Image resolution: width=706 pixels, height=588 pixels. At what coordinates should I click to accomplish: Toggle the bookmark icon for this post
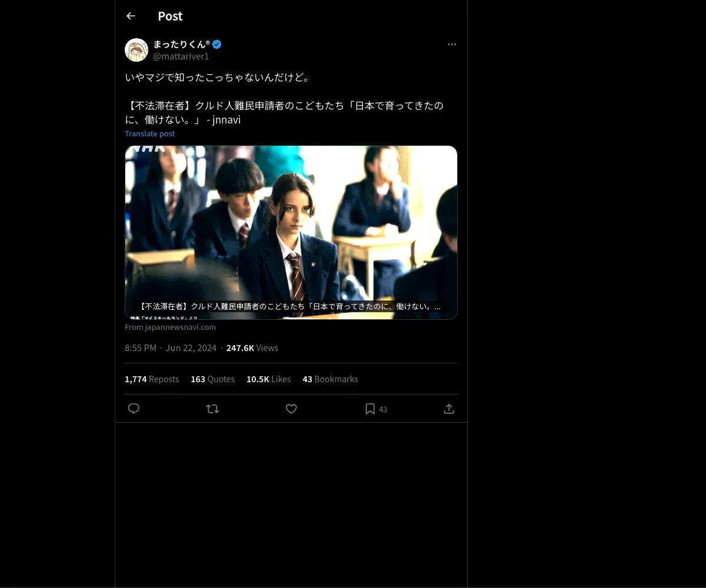370,409
